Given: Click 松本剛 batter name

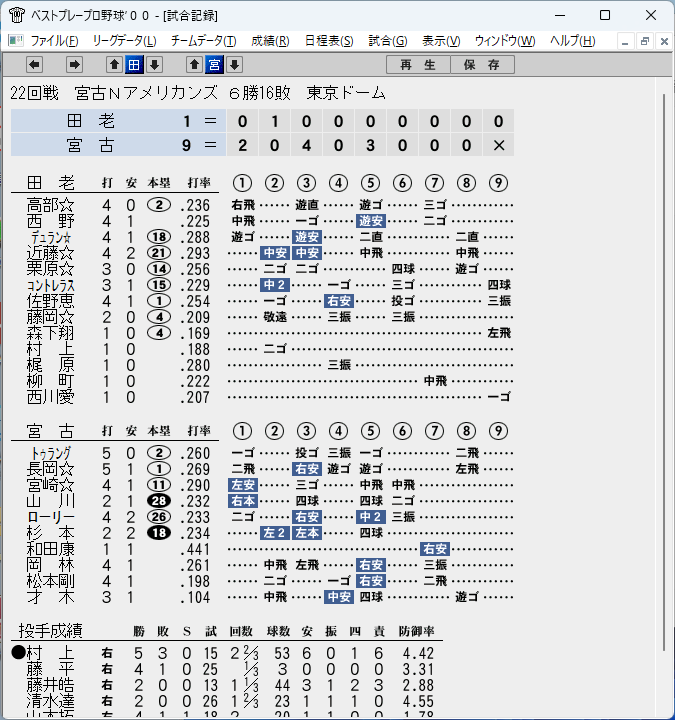Looking at the screenshot, I should pyautogui.click(x=51, y=581).
